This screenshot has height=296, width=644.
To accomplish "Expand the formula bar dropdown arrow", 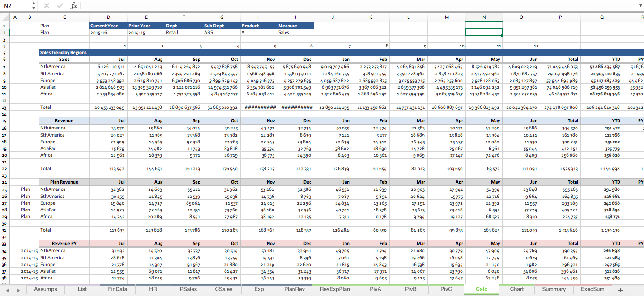I will (640, 6).
